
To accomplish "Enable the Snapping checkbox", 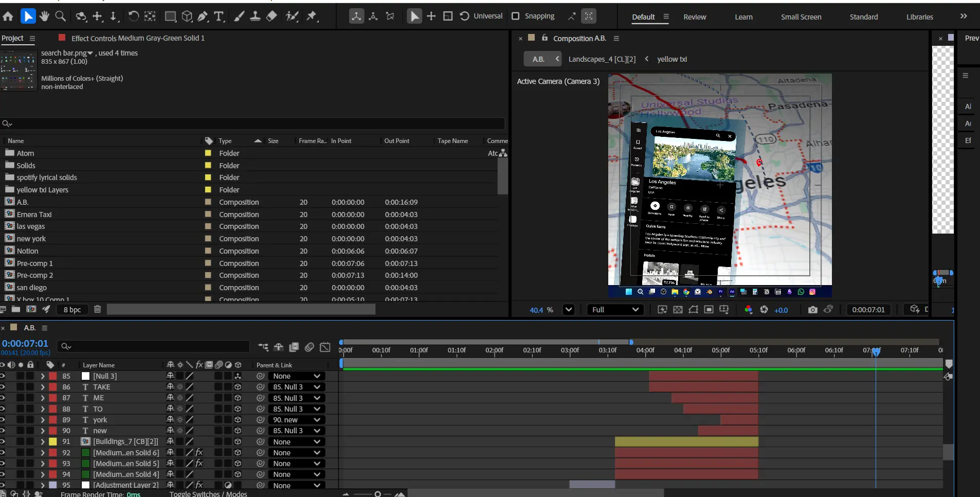I will [x=516, y=16].
